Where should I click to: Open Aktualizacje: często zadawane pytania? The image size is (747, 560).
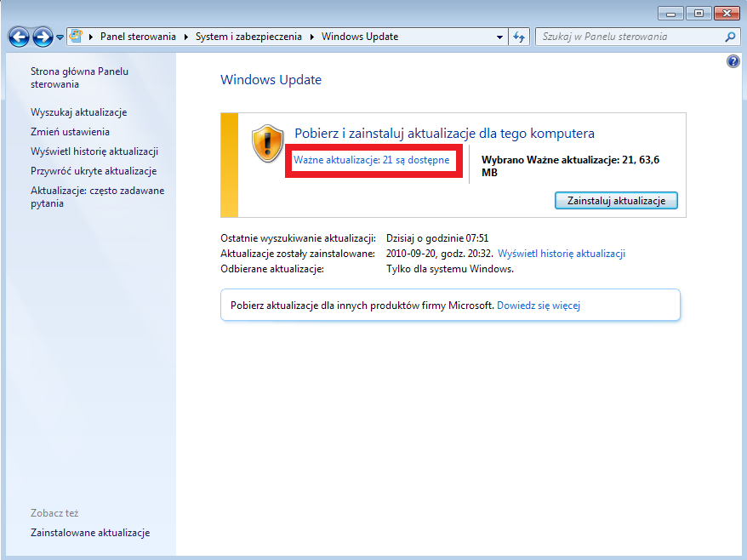(98, 197)
